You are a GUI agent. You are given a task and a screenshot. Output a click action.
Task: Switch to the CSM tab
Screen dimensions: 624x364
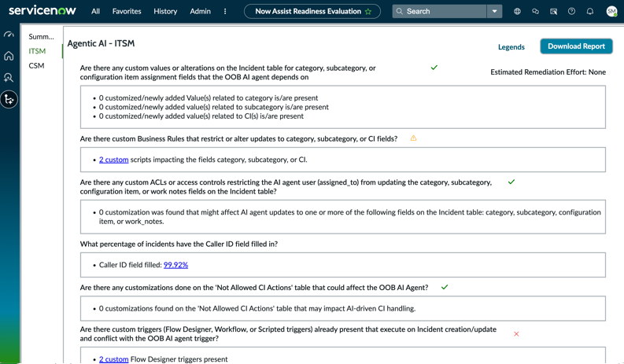36,65
